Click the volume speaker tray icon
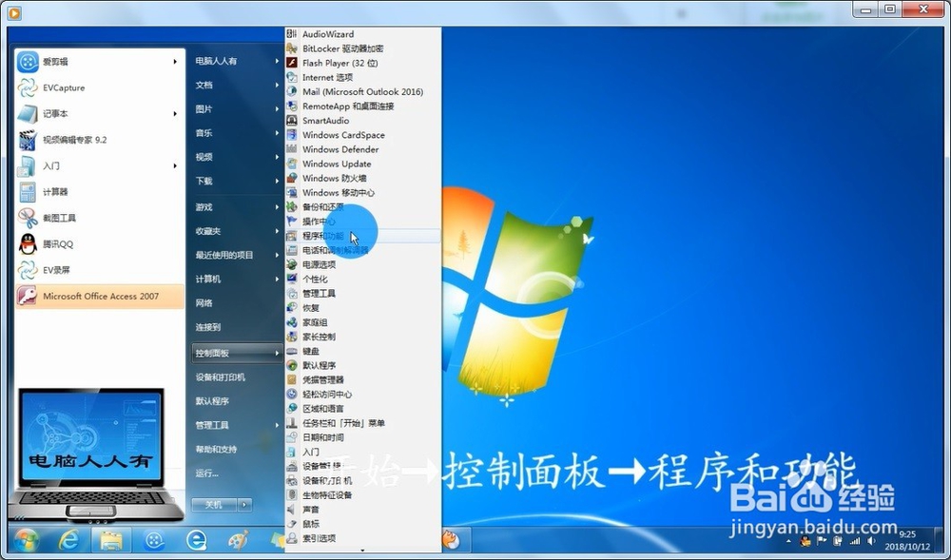 click(871, 541)
